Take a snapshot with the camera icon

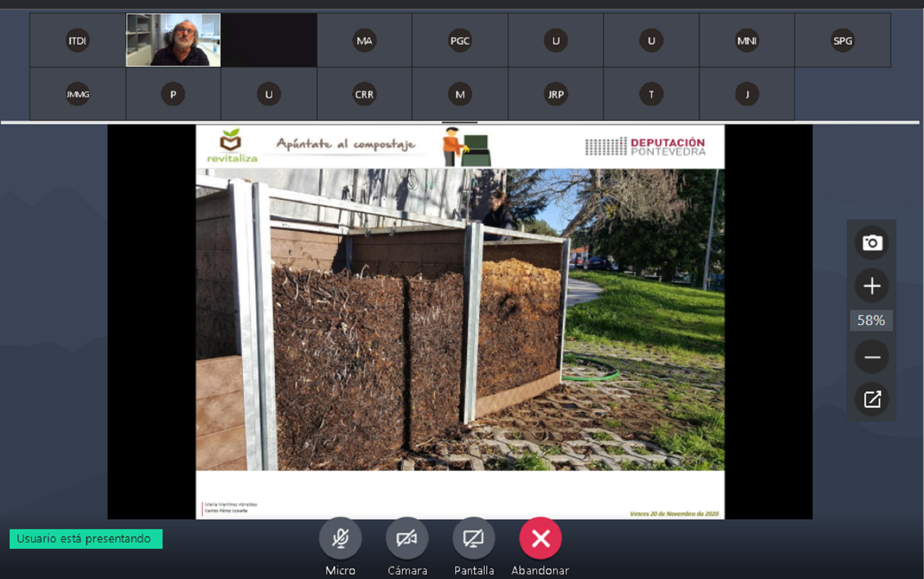pyautogui.click(x=872, y=243)
